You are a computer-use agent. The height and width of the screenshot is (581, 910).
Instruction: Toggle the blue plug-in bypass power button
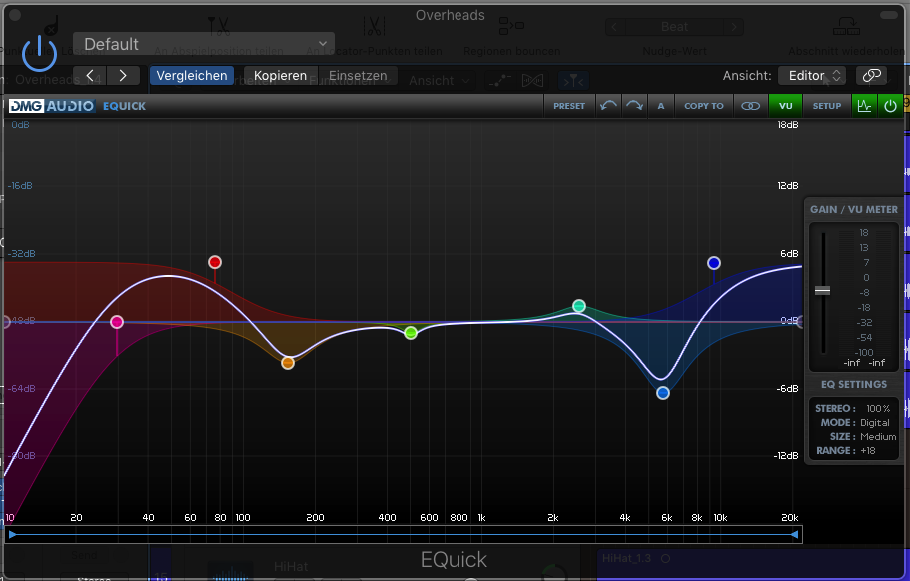point(39,53)
